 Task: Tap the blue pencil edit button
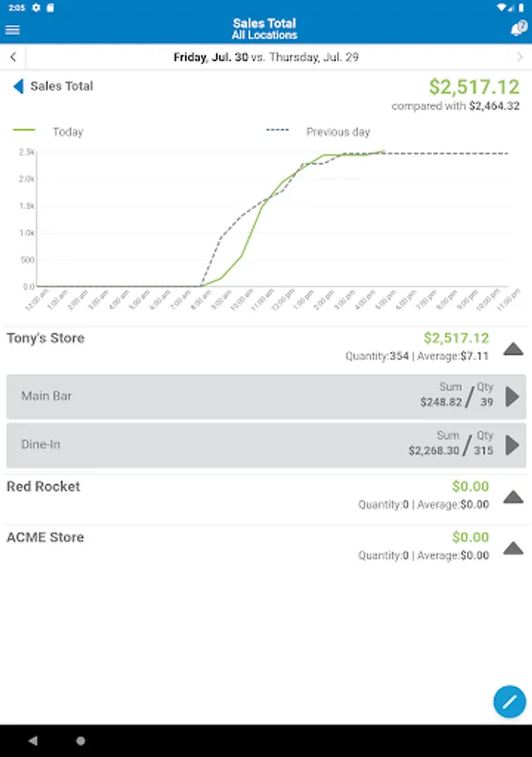click(509, 701)
